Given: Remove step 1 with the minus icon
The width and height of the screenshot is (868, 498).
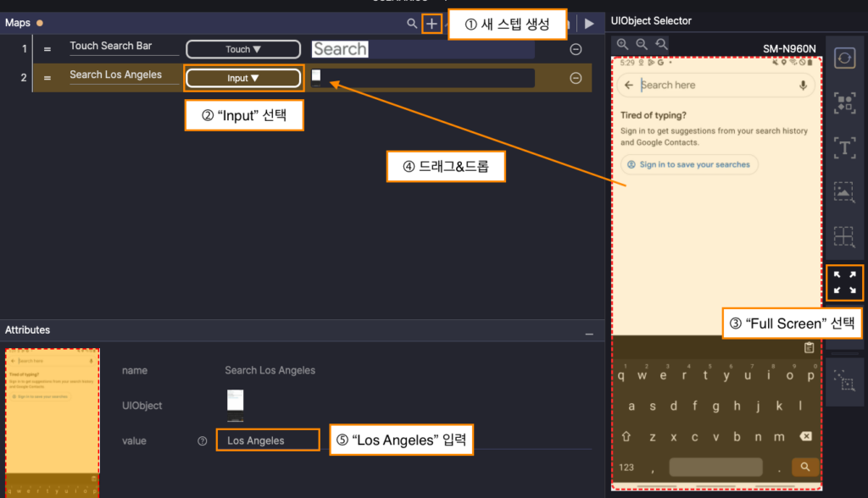Looking at the screenshot, I should click(576, 49).
